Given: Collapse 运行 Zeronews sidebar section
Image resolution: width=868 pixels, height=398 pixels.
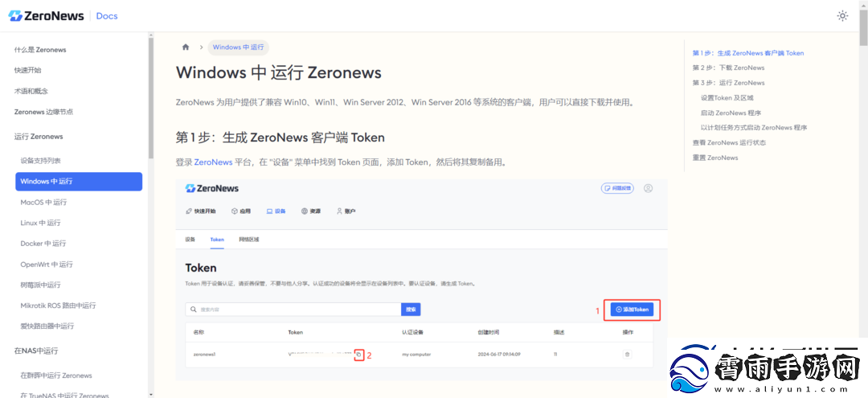Looking at the screenshot, I should [x=39, y=136].
